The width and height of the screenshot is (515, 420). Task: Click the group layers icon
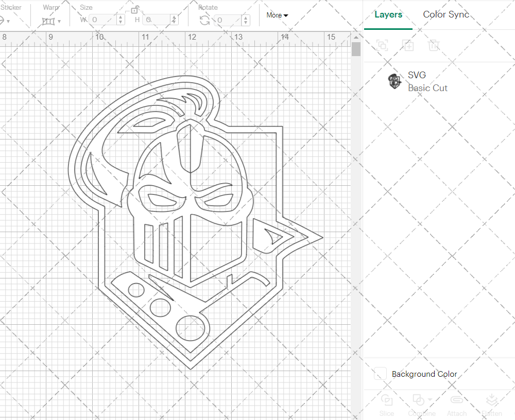tap(383, 45)
